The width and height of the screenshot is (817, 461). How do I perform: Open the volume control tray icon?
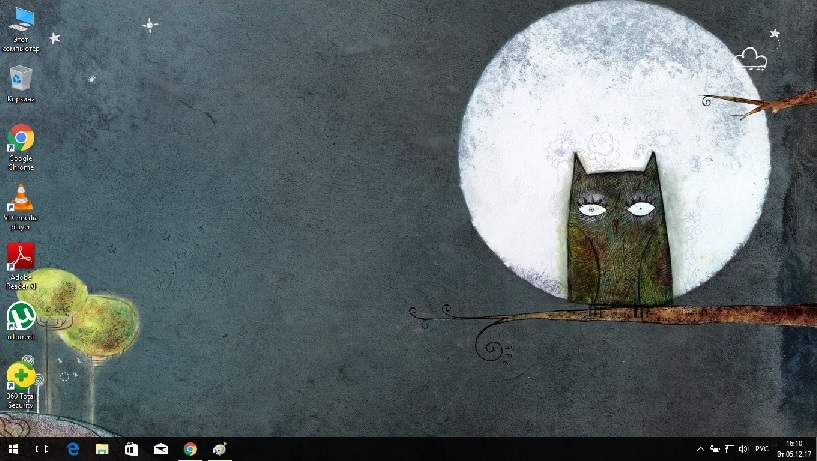pyautogui.click(x=744, y=449)
